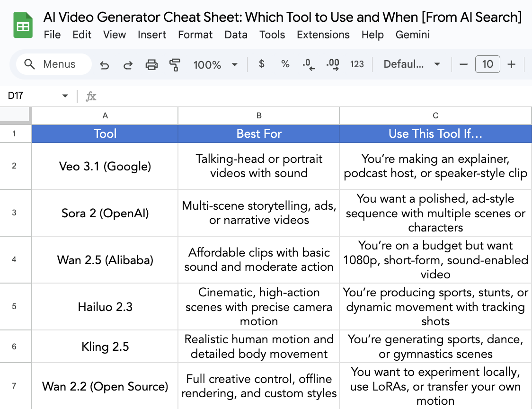Select the Paint format tool
Viewport: 532px width, 409px height.
[175, 64]
